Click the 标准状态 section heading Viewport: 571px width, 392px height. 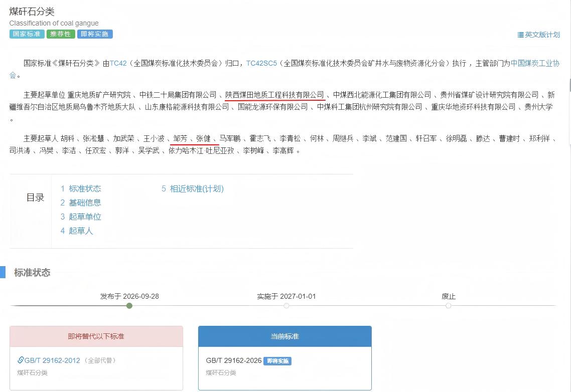(x=32, y=273)
